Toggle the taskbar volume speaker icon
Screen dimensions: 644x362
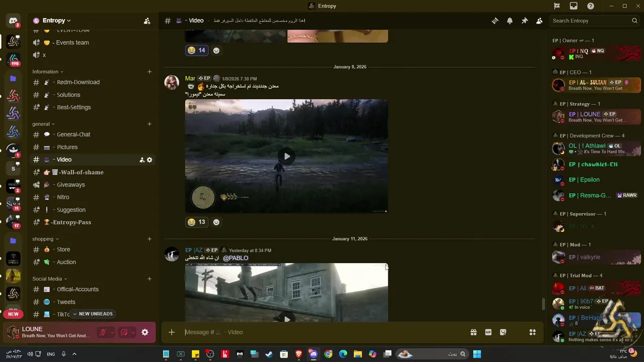(30, 354)
